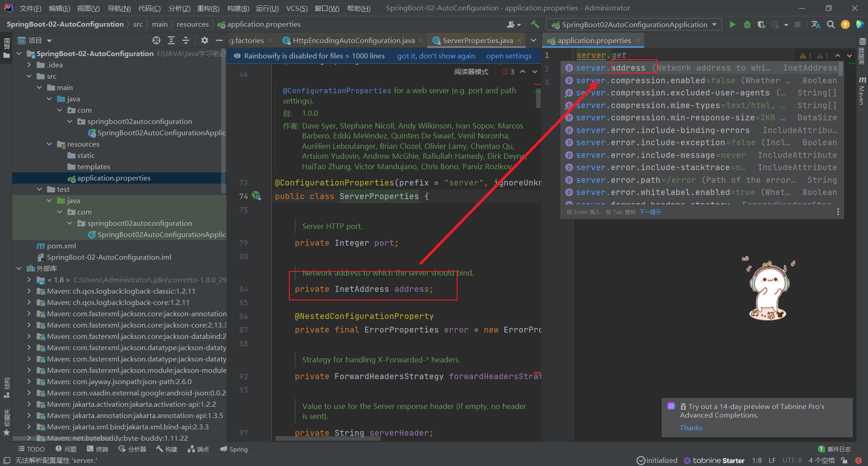Viewport: 868px width, 466px height.
Task: Select pom.xml in project tree
Action: click(x=61, y=246)
